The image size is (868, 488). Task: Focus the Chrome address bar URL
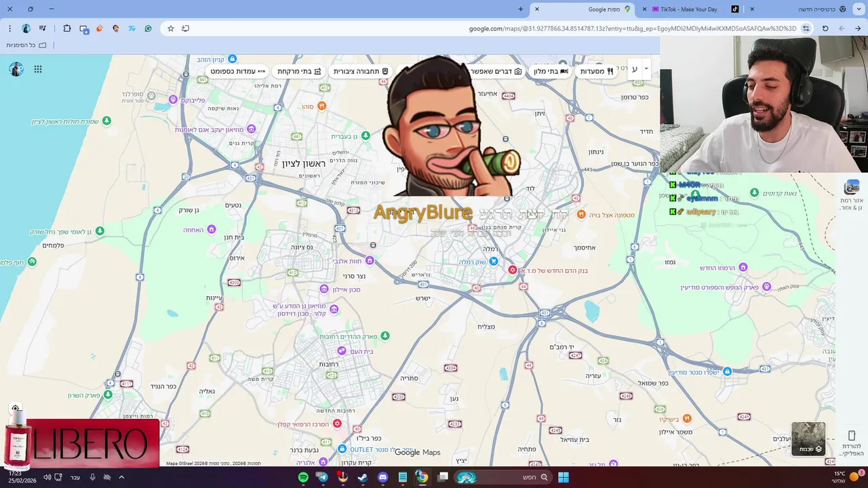coord(633,28)
